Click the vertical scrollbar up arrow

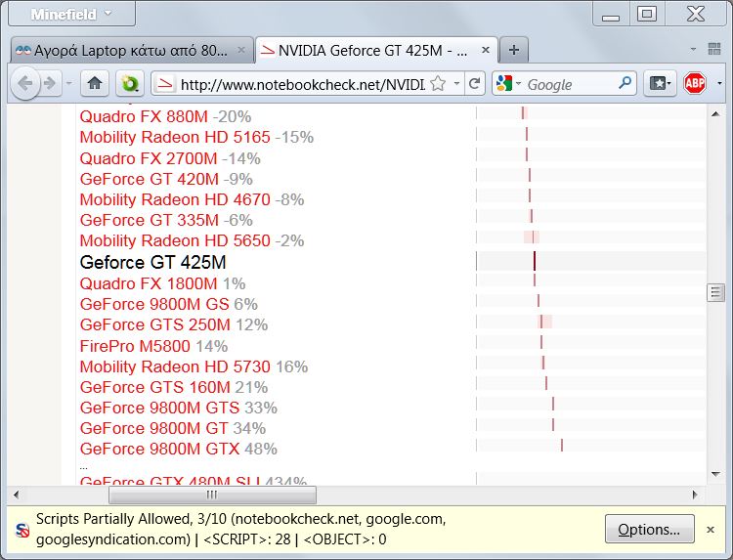pyautogui.click(x=715, y=113)
